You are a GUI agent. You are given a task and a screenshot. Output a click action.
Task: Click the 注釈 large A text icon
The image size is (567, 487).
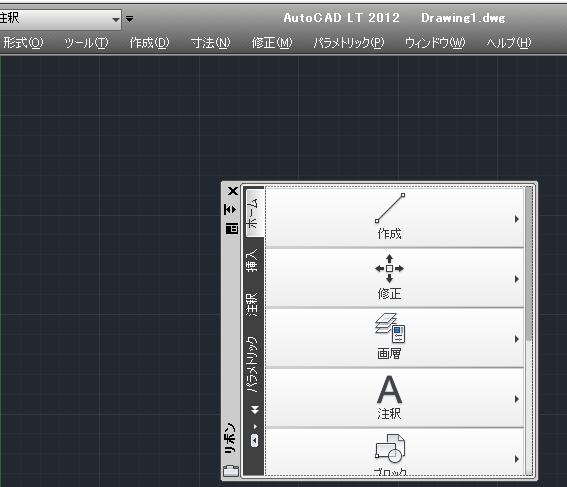click(x=389, y=389)
